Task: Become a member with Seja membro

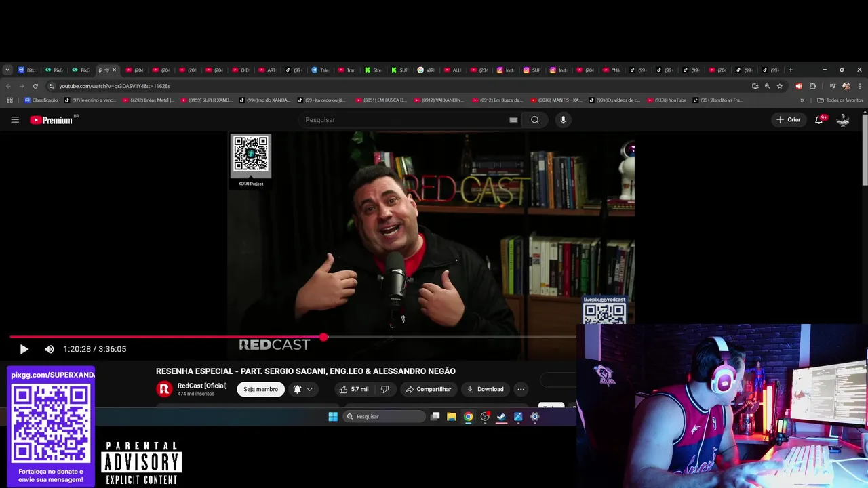Action: pos(260,389)
